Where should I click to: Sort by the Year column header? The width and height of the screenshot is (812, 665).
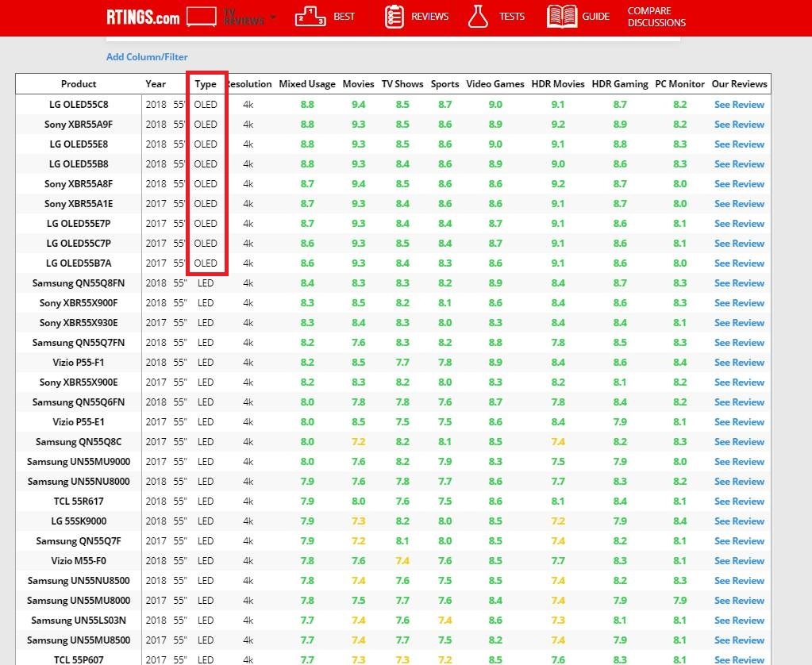156,84
